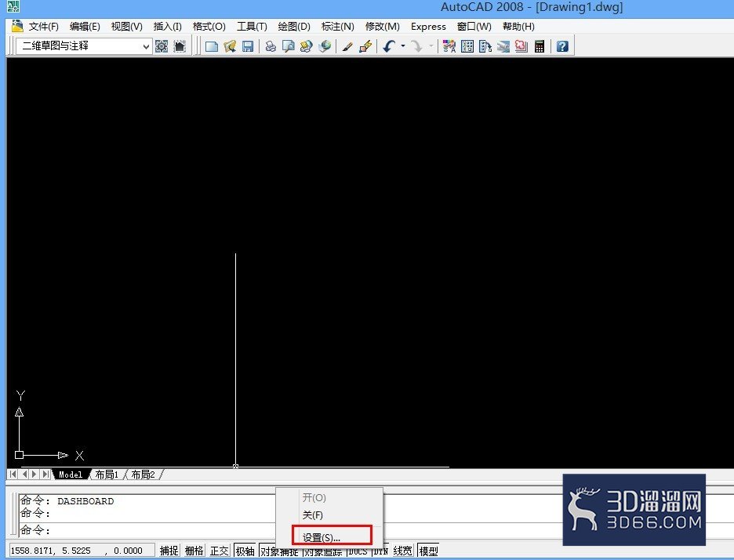Open the 视图(V) menu
The image size is (734, 560).
click(127, 26)
